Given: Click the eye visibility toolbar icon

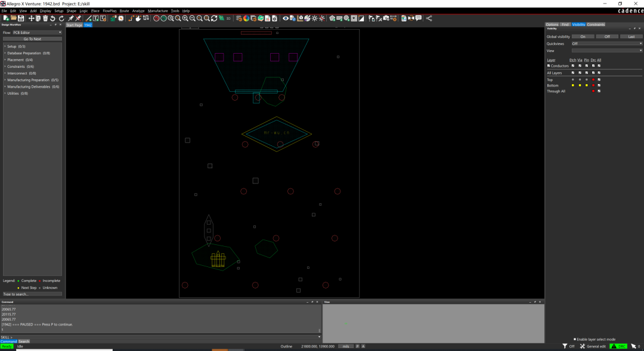Looking at the screenshot, I should (x=286, y=18).
